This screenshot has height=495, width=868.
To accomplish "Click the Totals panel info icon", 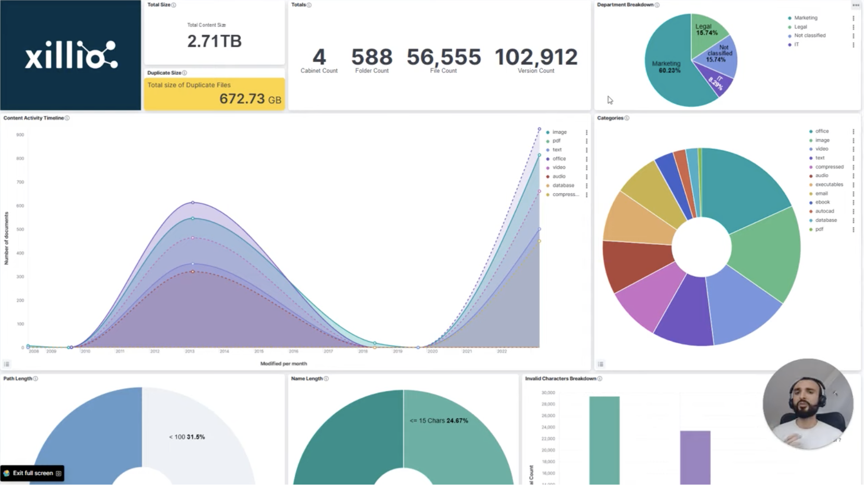I will (x=309, y=5).
